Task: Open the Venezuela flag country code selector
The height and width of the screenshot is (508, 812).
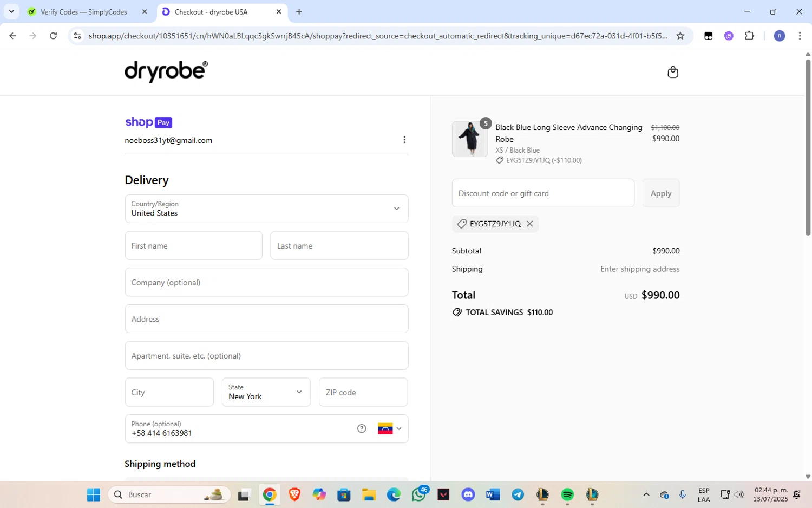Action: click(x=390, y=428)
